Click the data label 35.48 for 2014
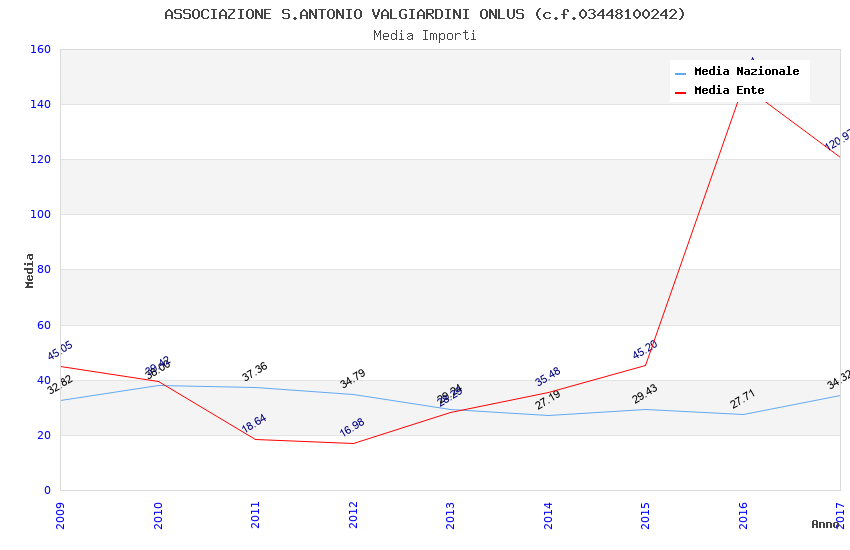This screenshot has width=850, height=550. (548, 376)
